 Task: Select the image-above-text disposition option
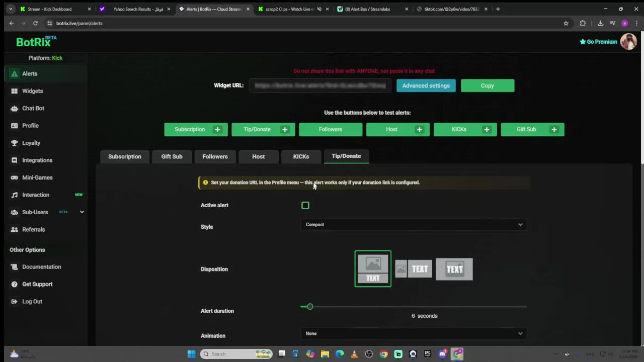pos(373,269)
